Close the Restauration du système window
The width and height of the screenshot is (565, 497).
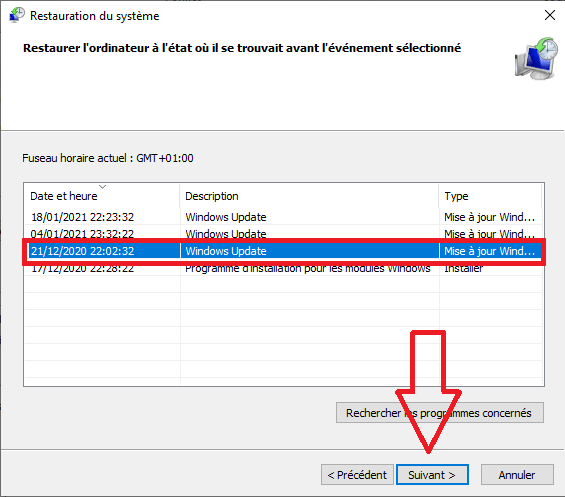pyautogui.click(x=550, y=15)
